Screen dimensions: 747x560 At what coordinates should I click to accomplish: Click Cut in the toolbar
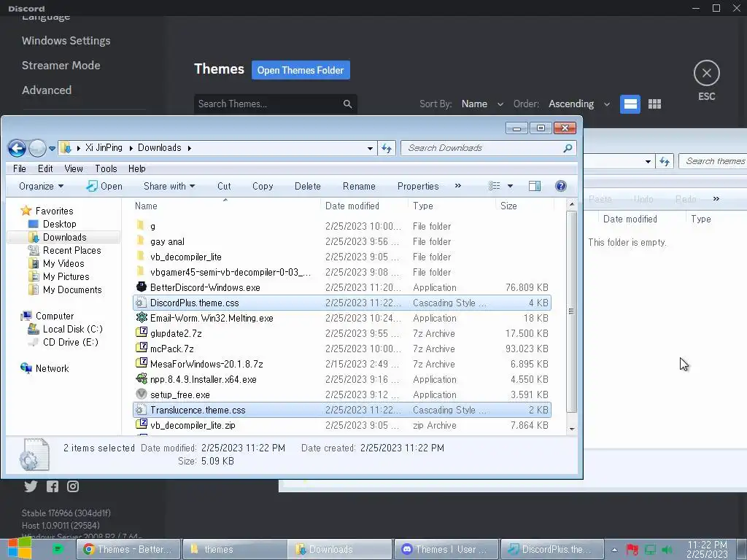click(224, 186)
